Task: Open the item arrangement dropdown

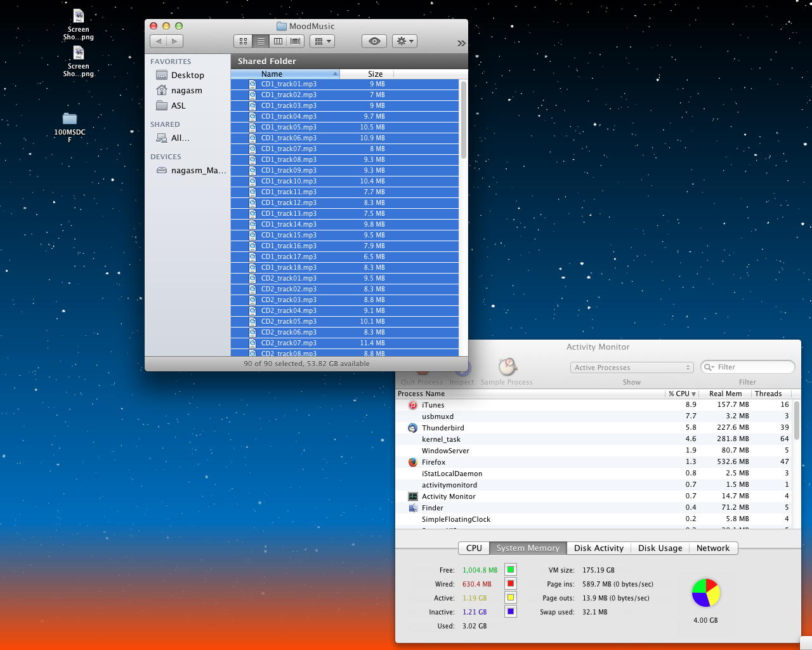Action: coord(322,41)
